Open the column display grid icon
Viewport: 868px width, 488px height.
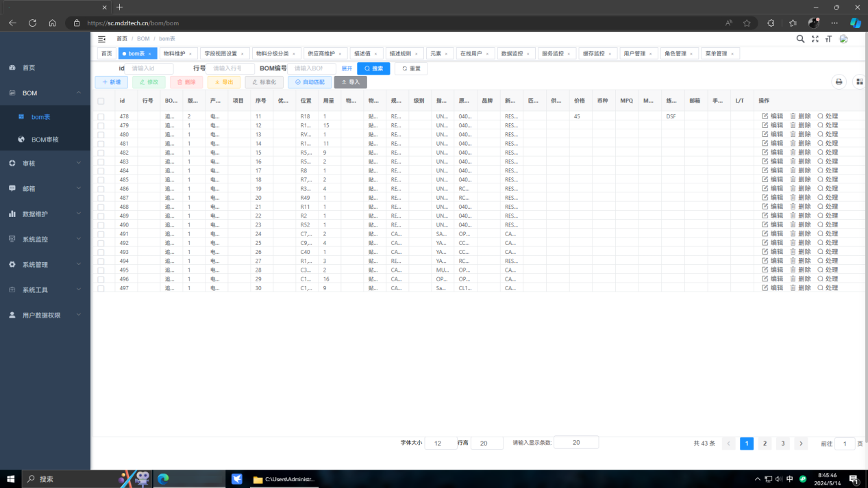pos(860,82)
